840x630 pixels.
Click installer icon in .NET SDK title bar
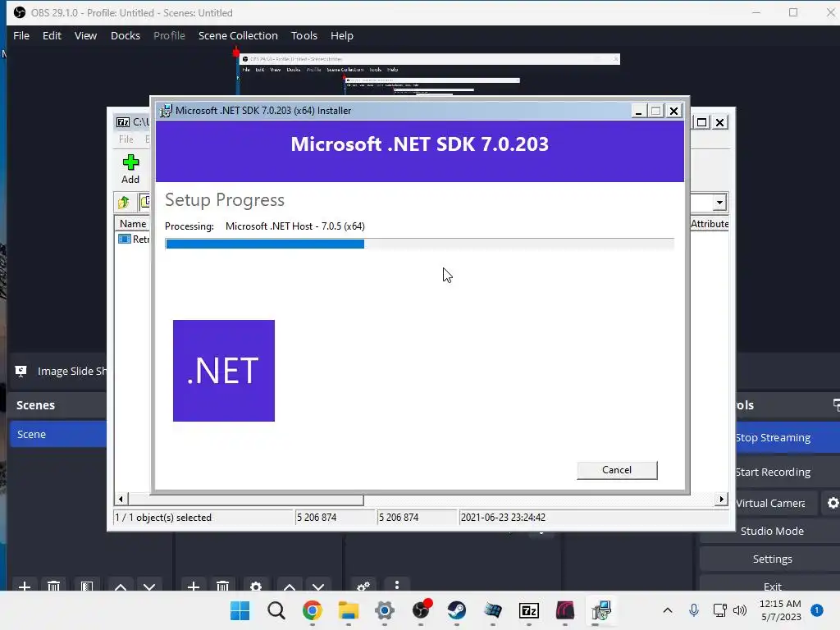pos(166,111)
